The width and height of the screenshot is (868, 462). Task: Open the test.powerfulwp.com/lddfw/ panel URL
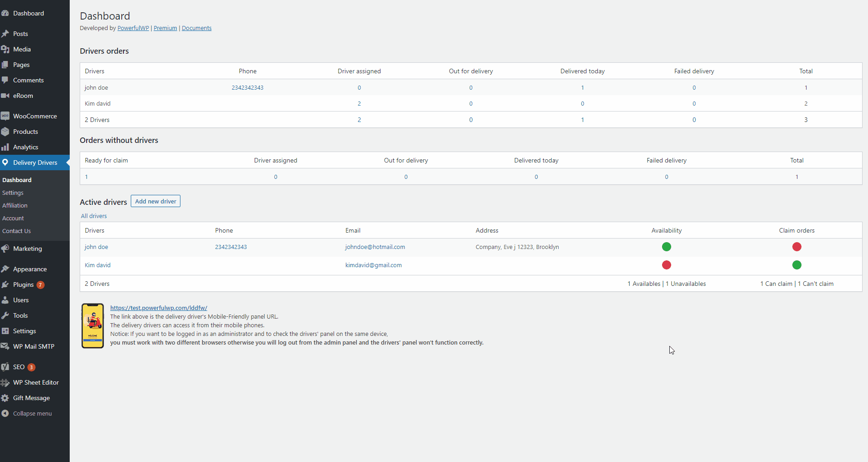tap(159, 308)
